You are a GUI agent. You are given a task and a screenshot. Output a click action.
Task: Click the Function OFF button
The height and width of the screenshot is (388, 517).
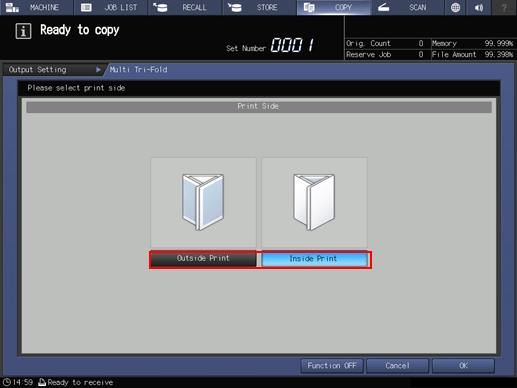pos(332,366)
